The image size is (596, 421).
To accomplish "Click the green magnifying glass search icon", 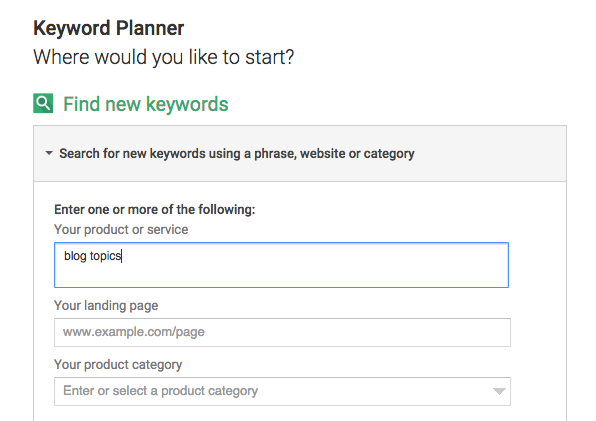I will coord(43,103).
